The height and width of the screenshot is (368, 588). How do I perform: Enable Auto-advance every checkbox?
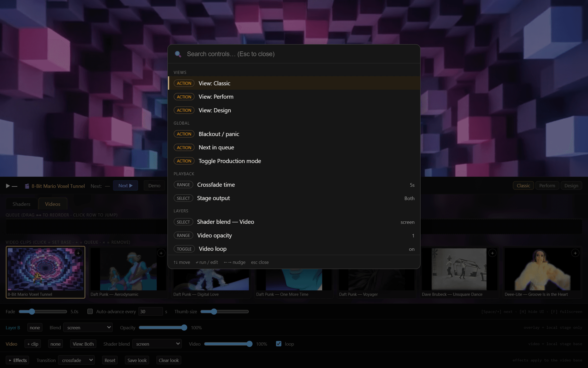90,311
